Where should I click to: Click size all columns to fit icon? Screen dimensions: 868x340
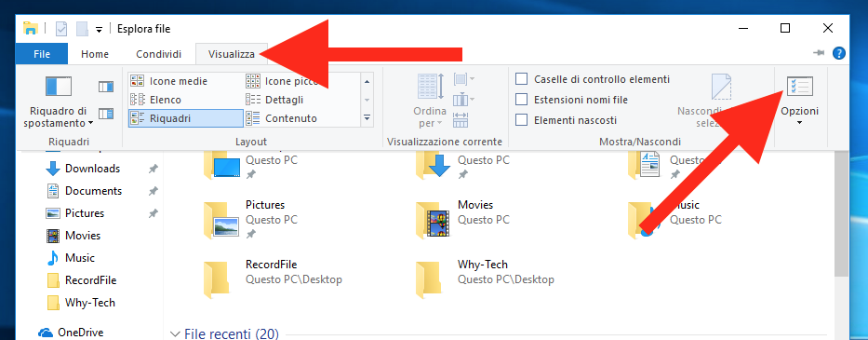pos(461,120)
